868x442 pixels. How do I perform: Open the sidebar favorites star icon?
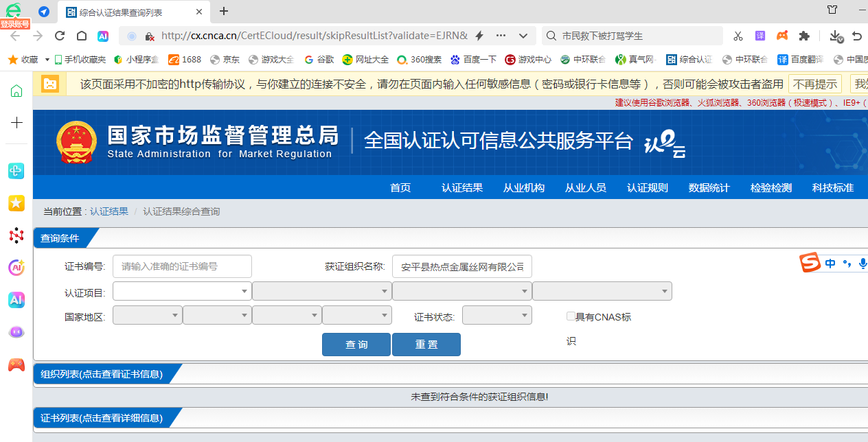coord(16,202)
